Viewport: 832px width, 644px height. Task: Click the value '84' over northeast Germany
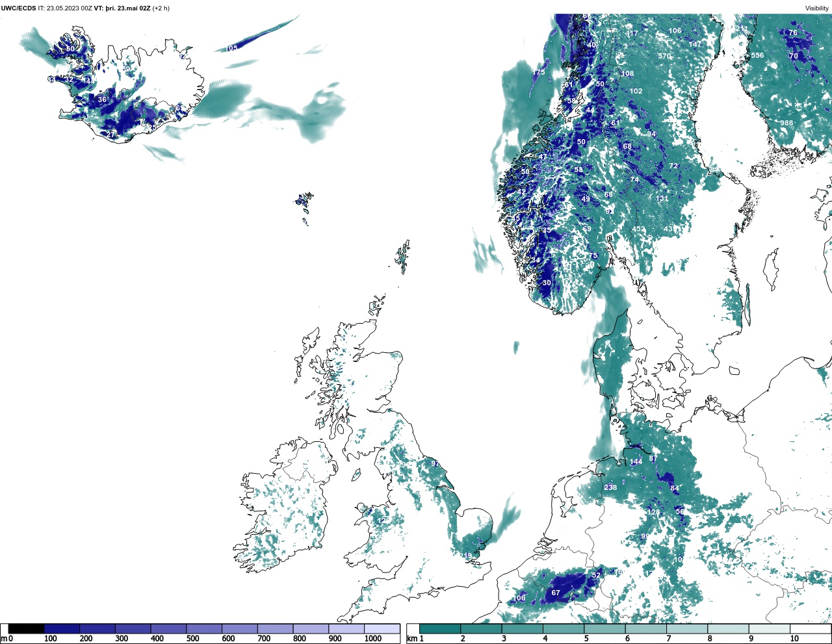[675, 488]
